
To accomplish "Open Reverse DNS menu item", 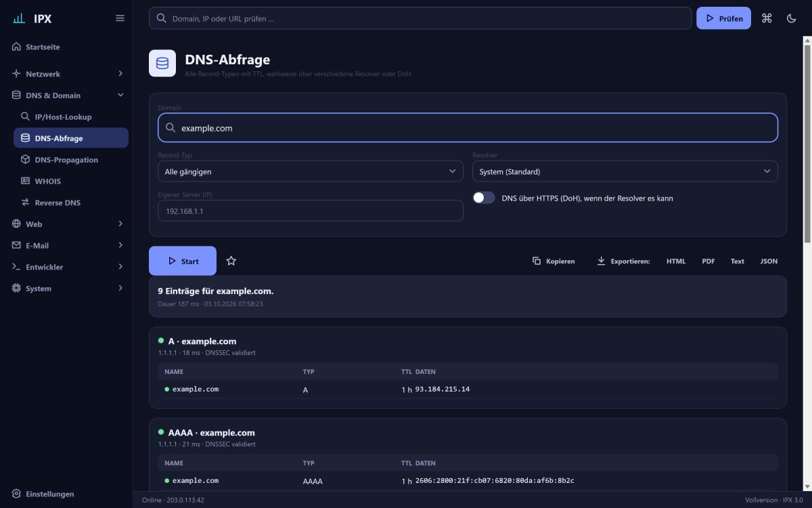I will 71,203.
